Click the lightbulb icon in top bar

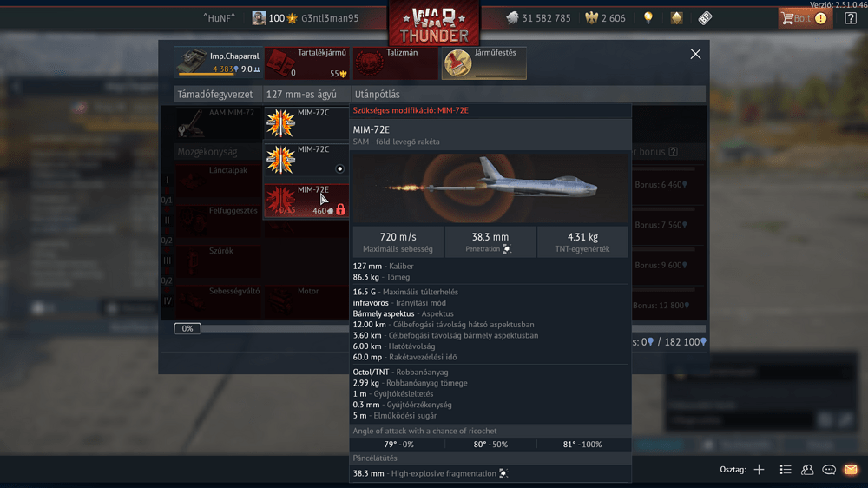648,17
